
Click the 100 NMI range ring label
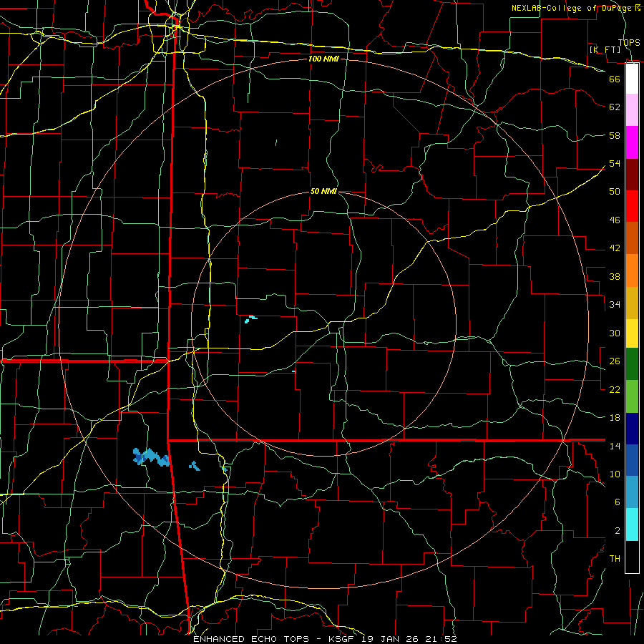[323, 59]
